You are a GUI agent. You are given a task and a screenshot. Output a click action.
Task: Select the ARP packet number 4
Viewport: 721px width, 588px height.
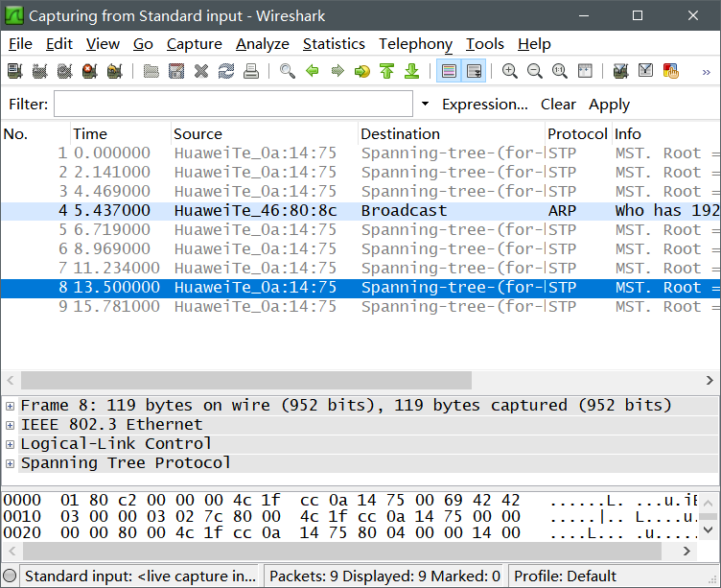(x=360, y=211)
